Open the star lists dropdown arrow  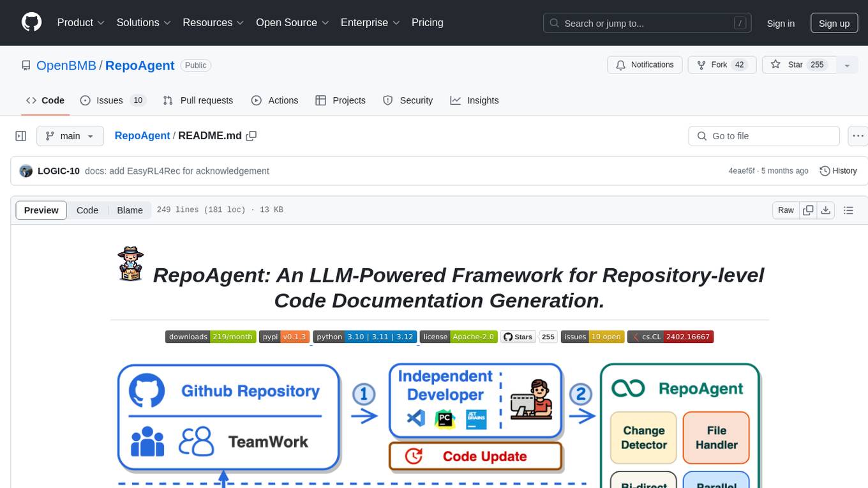[847, 65]
